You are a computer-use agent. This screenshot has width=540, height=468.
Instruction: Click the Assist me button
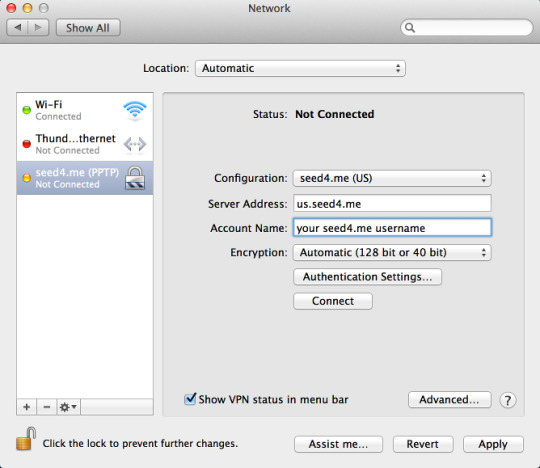click(x=338, y=444)
